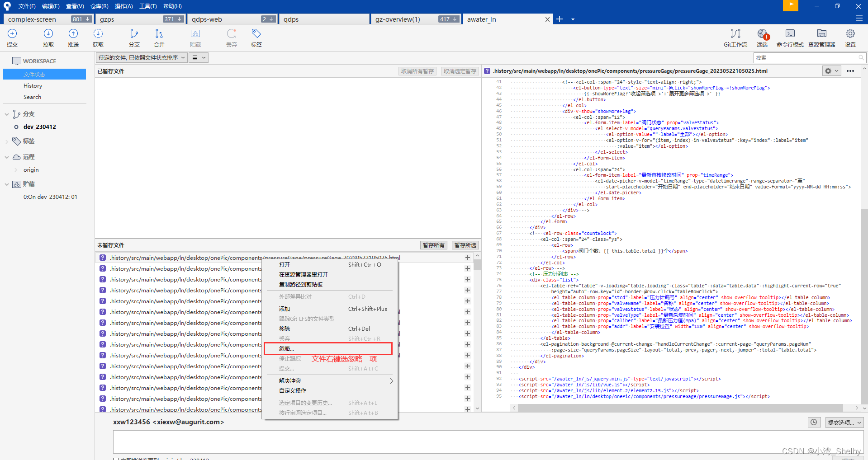Collapse the 分支 branches section
The image size is (868, 460).
[7, 114]
